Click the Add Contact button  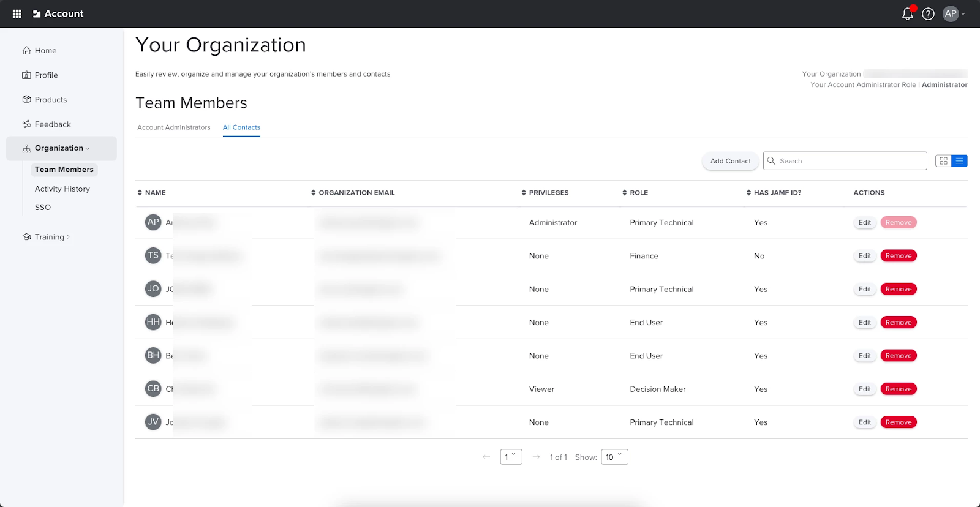point(730,161)
